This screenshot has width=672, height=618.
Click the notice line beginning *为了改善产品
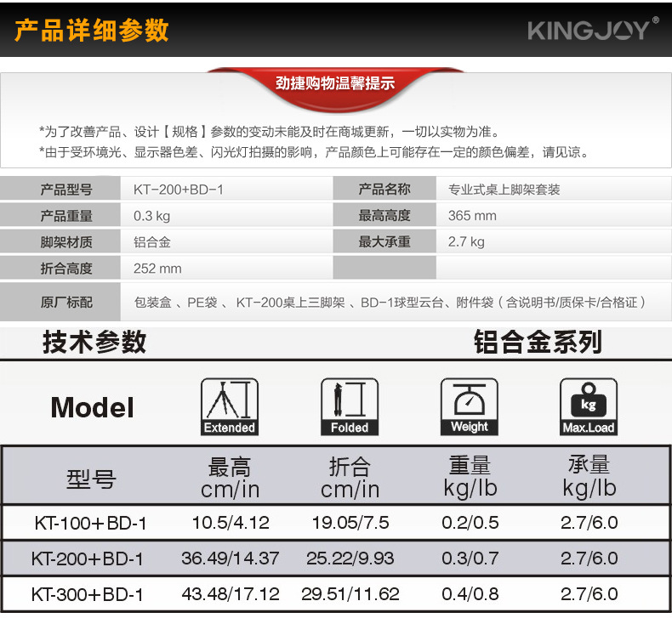point(270,132)
